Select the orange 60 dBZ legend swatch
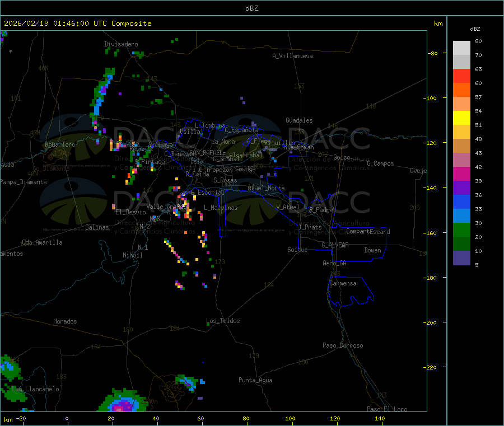Image resolution: width=504 pixels, height=426 pixels. coord(461,90)
